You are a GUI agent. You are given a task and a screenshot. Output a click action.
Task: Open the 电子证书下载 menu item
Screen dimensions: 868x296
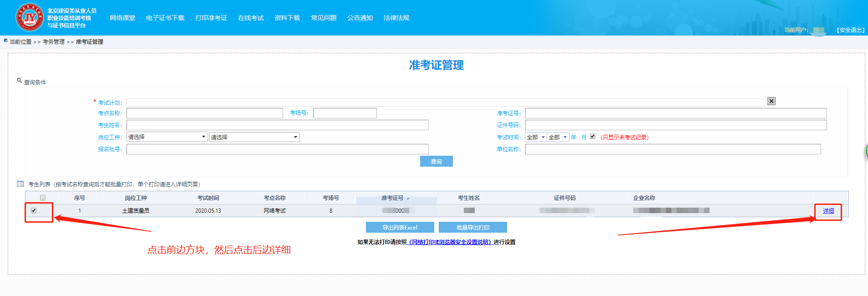coord(165,18)
